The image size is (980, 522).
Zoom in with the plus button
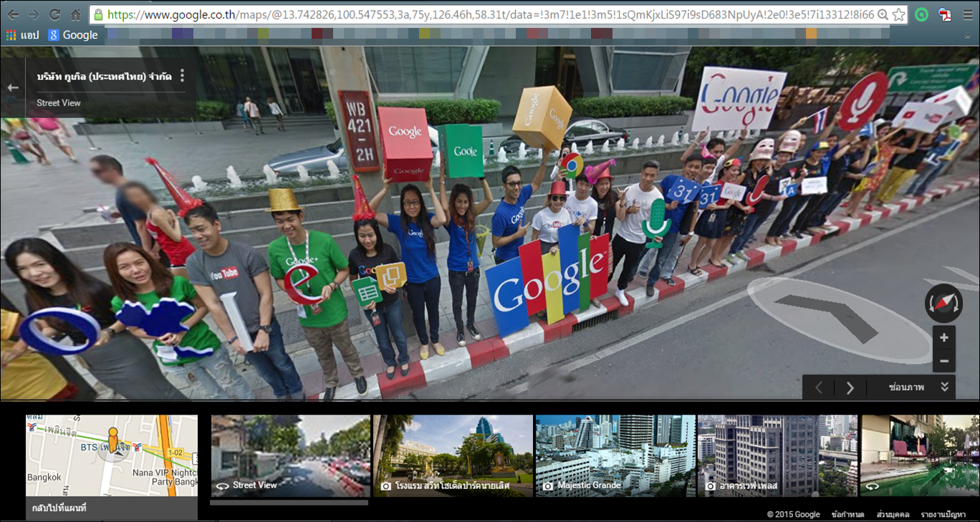click(943, 338)
